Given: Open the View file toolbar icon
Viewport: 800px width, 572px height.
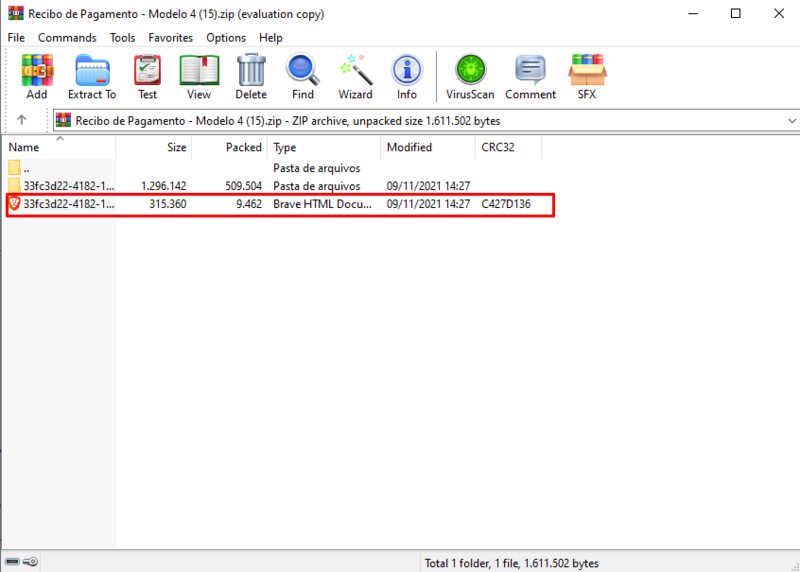Looking at the screenshot, I should click(199, 70).
